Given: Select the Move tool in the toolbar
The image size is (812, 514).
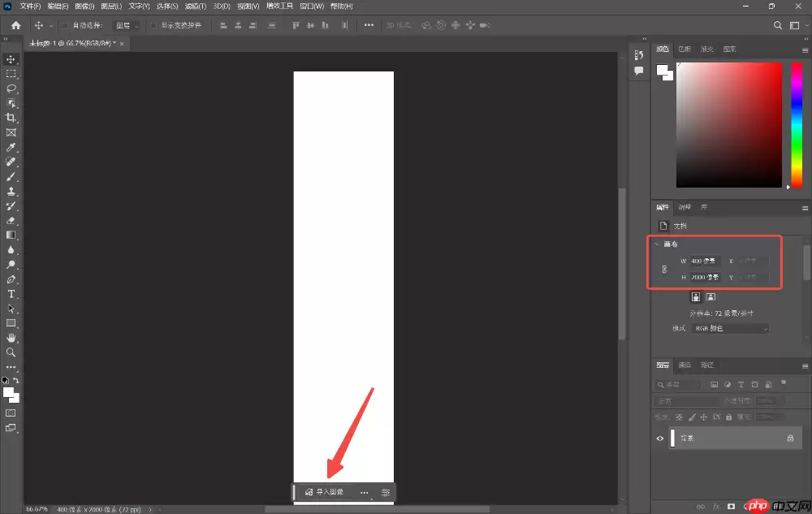Looking at the screenshot, I should 11,59.
